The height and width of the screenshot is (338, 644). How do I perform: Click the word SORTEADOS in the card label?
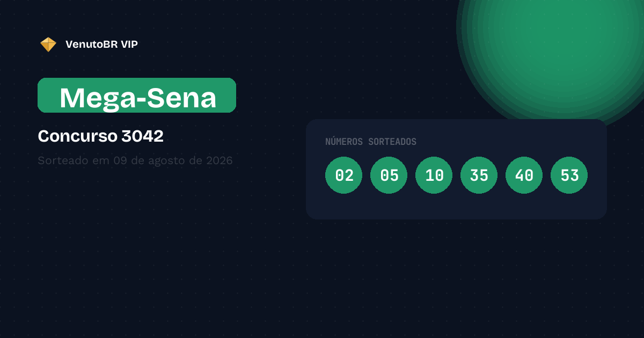pyautogui.click(x=392, y=142)
